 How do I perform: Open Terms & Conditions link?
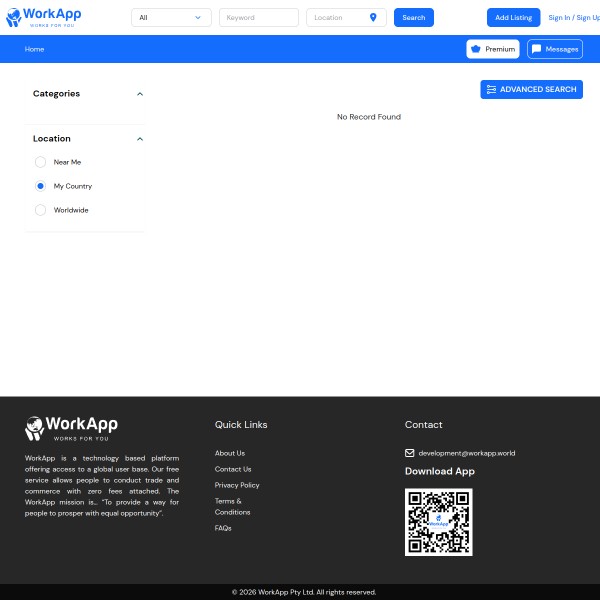[x=232, y=506]
